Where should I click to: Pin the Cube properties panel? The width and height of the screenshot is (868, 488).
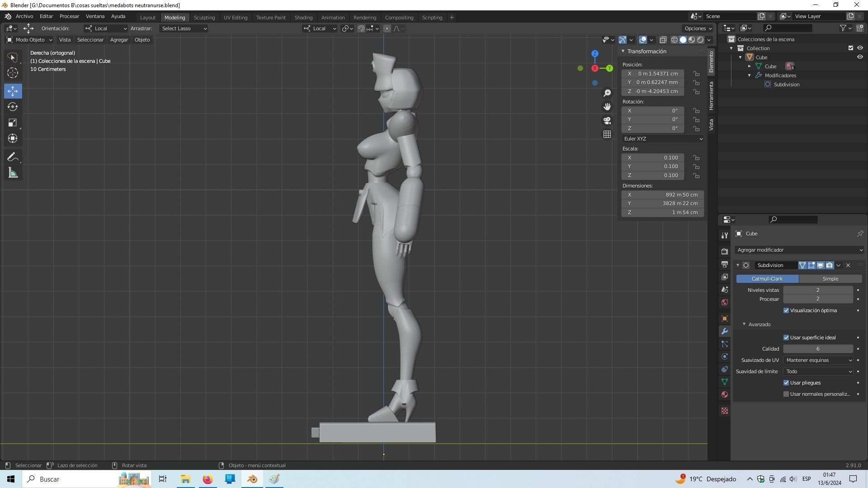click(860, 234)
